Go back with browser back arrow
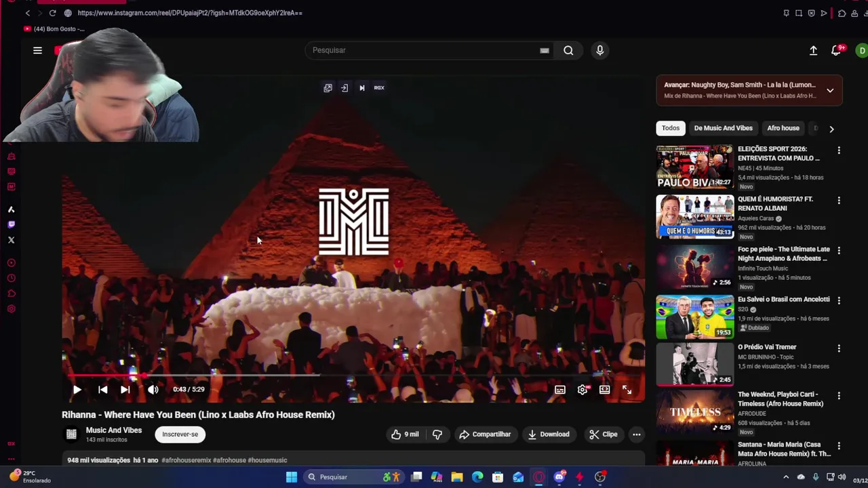868x488 pixels. (28, 13)
